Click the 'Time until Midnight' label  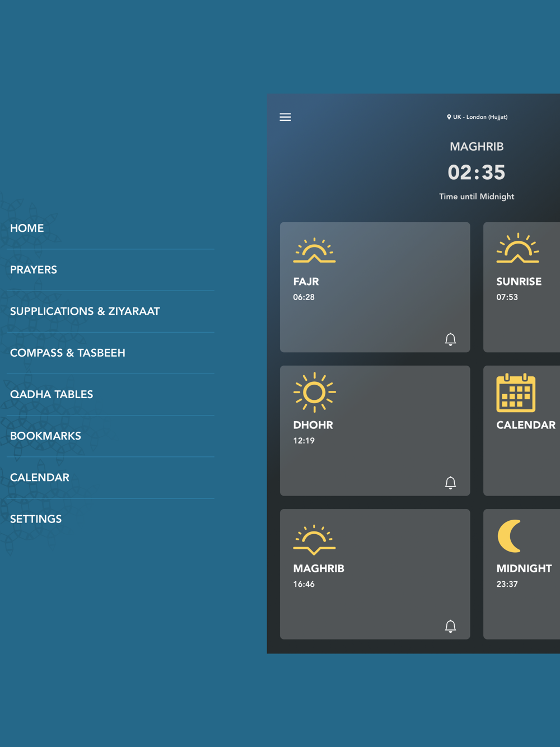point(477,197)
